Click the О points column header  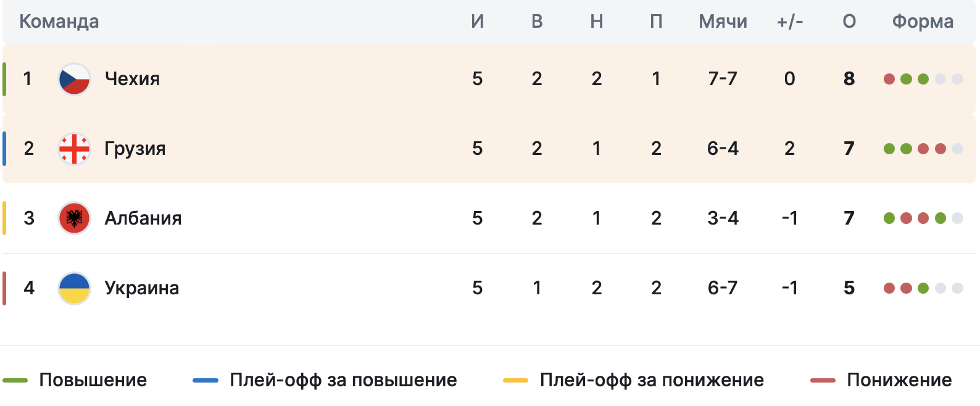click(x=849, y=22)
